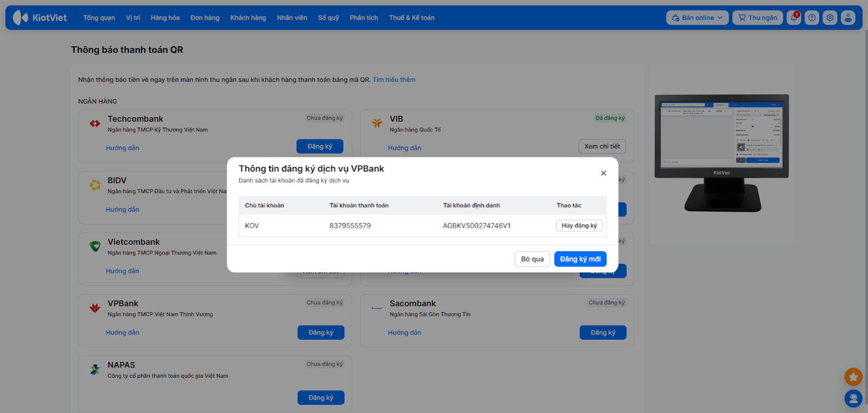Image resolution: width=868 pixels, height=413 pixels.
Task: Open the Tổng quan menu
Action: [x=99, y=18]
